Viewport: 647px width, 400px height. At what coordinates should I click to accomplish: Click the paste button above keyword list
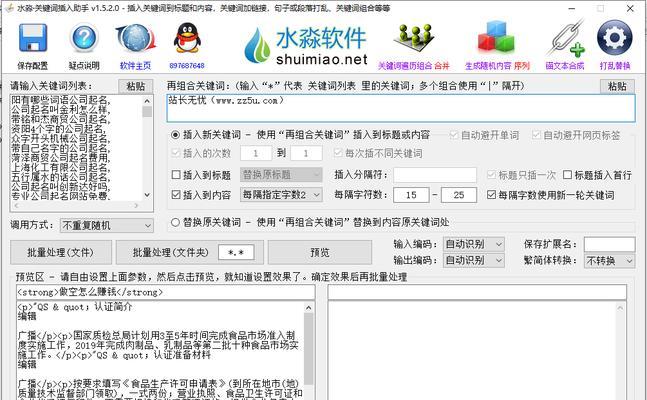tap(136, 86)
